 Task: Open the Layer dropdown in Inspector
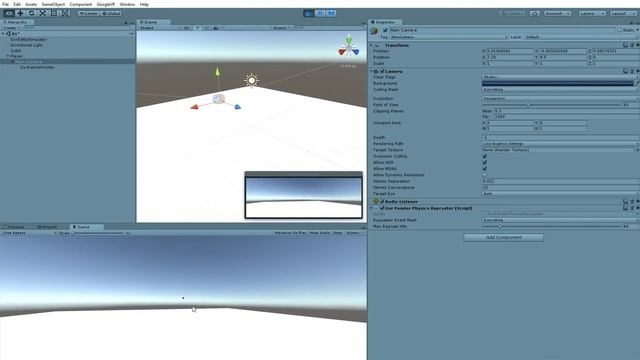581,37
